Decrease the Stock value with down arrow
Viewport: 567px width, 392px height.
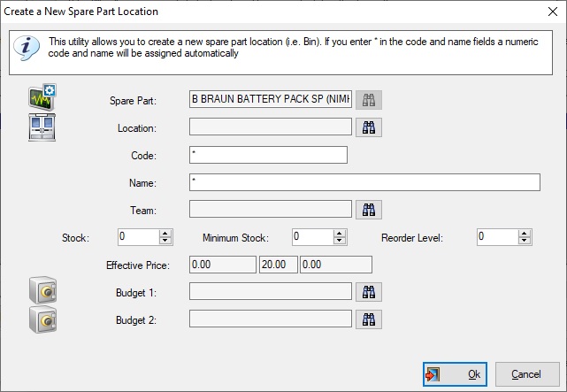tap(165, 241)
